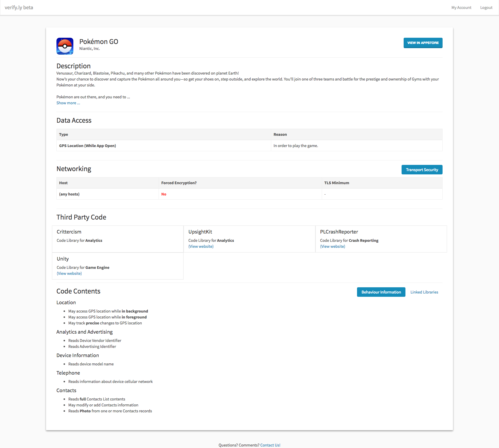Click the red No under Forced Encryption

click(164, 194)
